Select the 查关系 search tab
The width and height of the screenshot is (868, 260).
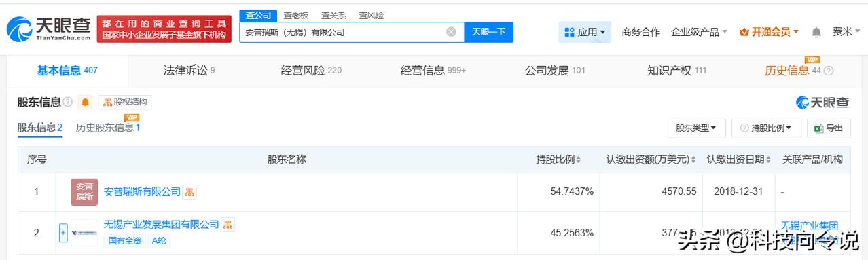333,15
